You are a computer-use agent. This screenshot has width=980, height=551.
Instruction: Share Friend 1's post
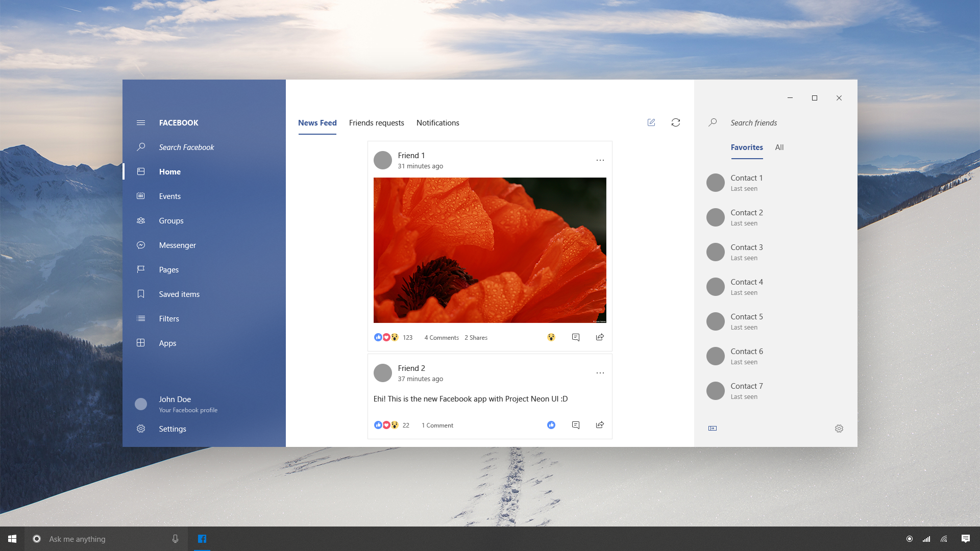coord(600,337)
